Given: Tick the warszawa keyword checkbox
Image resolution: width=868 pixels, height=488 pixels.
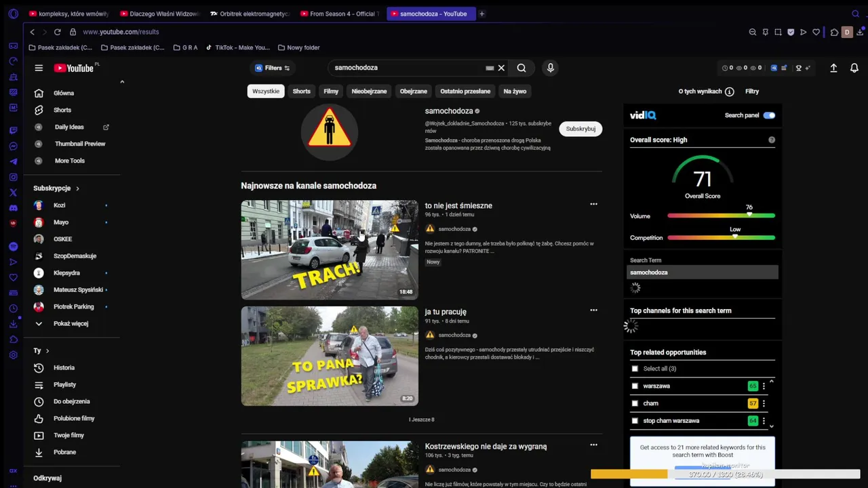Looking at the screenshot, I should coord(635,386).
